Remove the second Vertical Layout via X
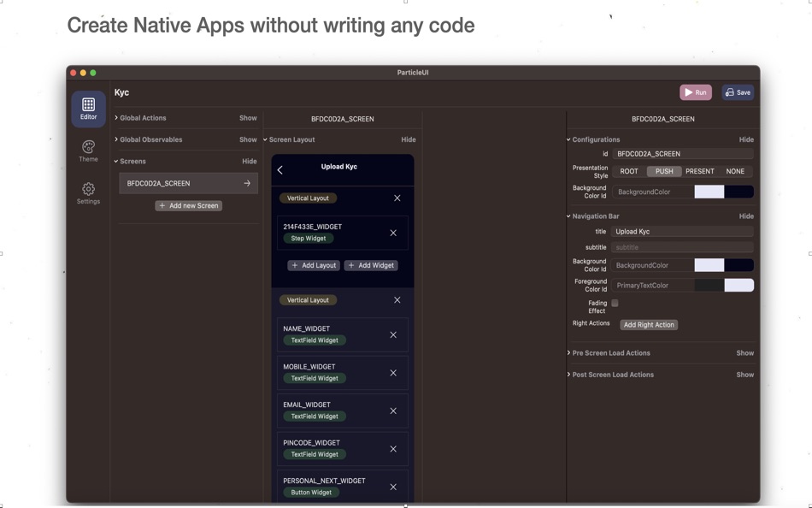 point(397,300)
